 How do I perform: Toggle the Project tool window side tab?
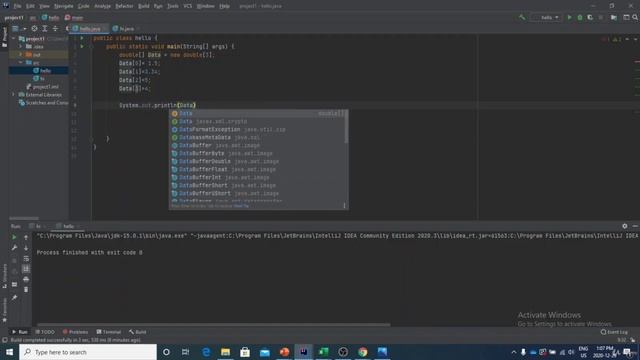tap(4, 37)
